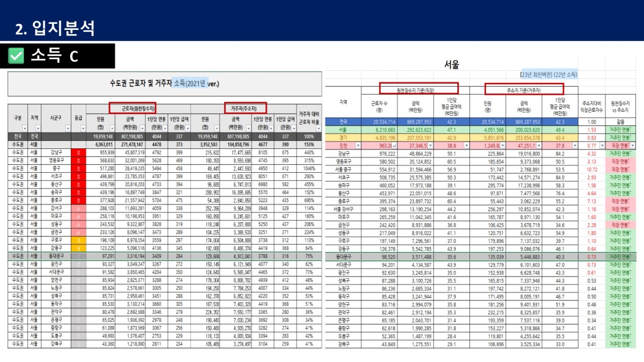The width and height of the screenshot is (644, 362).
Task: Select the cell 6,063,015 in 서울 row
Action: point(101,145)
